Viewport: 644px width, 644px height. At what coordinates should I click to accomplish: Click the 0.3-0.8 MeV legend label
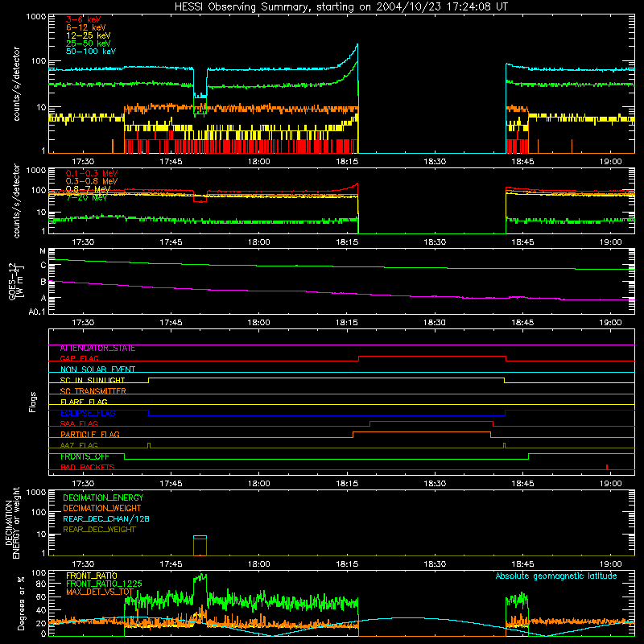pyautogui.click(x=92, y=181)
